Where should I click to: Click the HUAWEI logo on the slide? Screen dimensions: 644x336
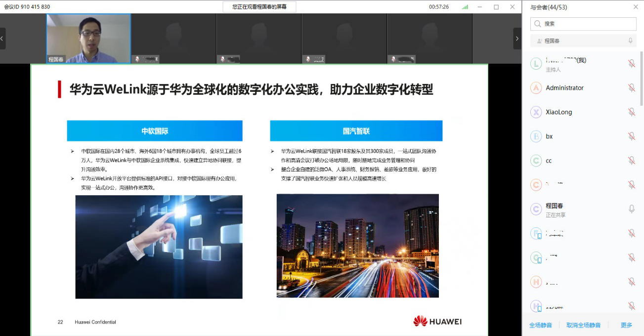(437, 321)
